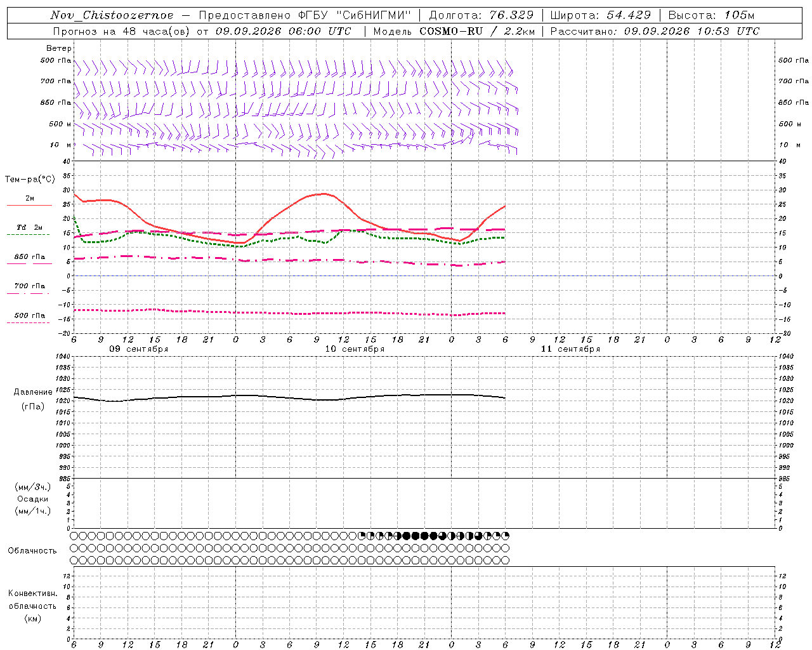Click the Высота: 105м elevation text
812x650 pixels.
coord(711,16)
